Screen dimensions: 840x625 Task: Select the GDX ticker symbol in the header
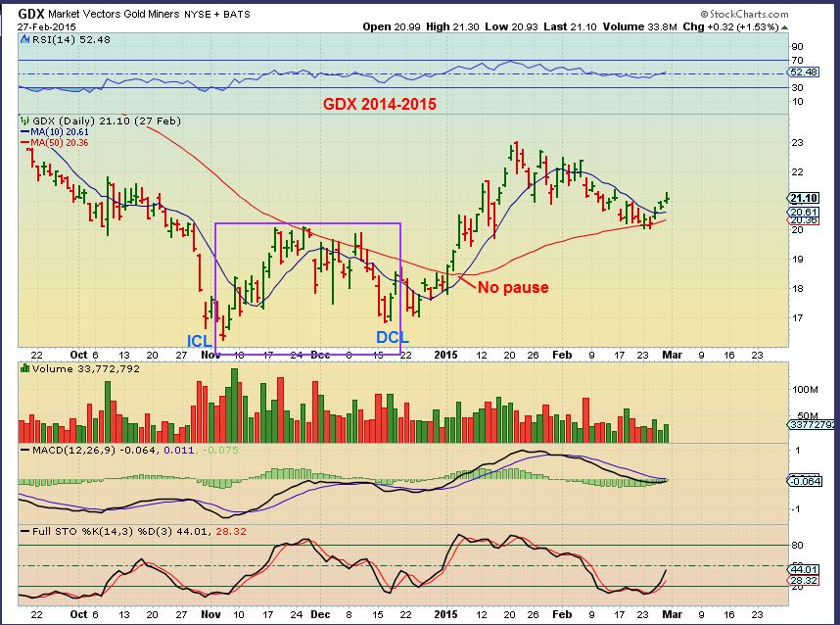31,14
